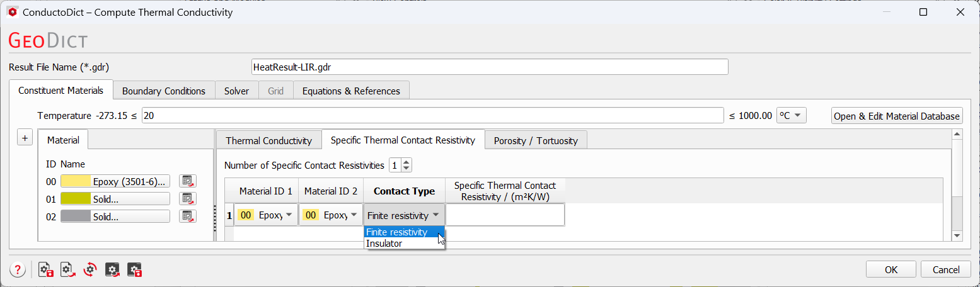Increase the Number of Specific Contact Resistivities
This screenshot has height=287, width=980.
(406, 162)
